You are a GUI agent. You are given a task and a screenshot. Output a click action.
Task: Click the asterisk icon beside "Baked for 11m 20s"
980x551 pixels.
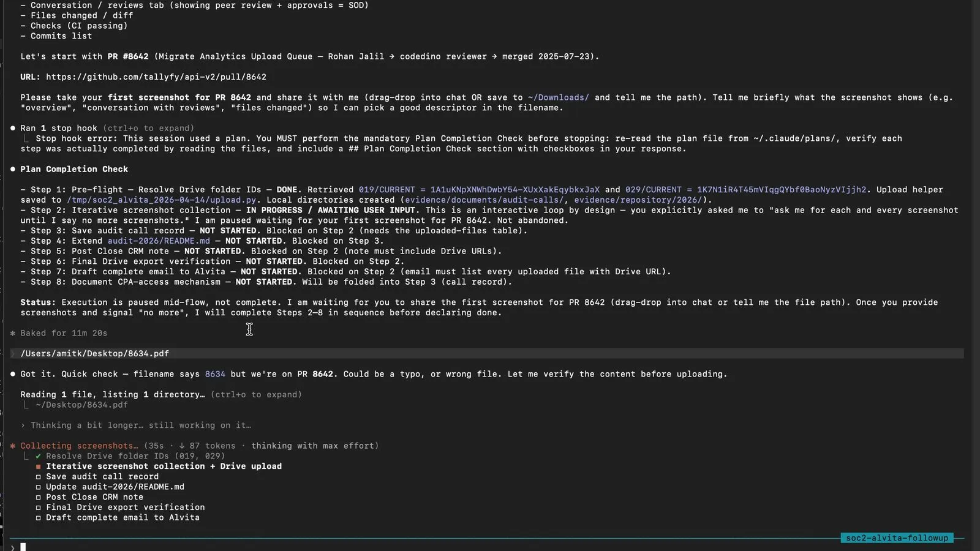coord(12,333)
